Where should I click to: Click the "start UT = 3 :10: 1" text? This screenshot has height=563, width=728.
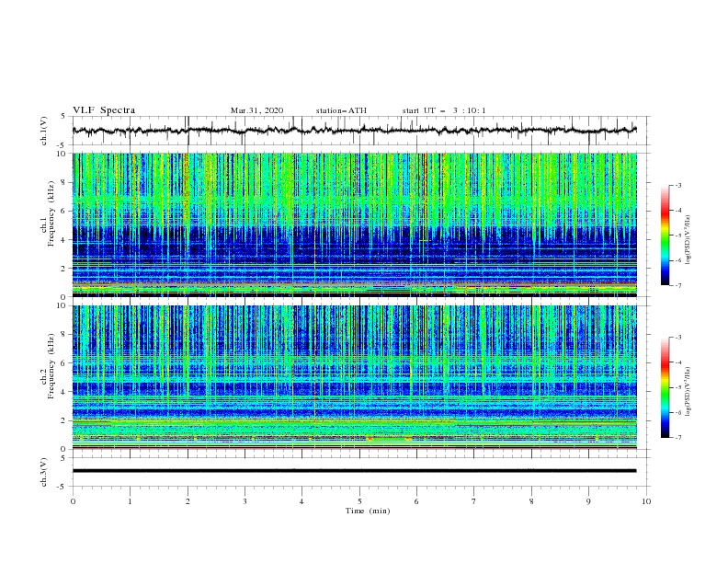444,110
